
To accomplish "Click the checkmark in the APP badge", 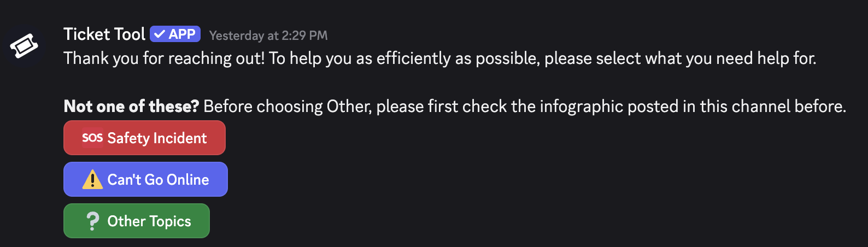I will pos(159,34).
